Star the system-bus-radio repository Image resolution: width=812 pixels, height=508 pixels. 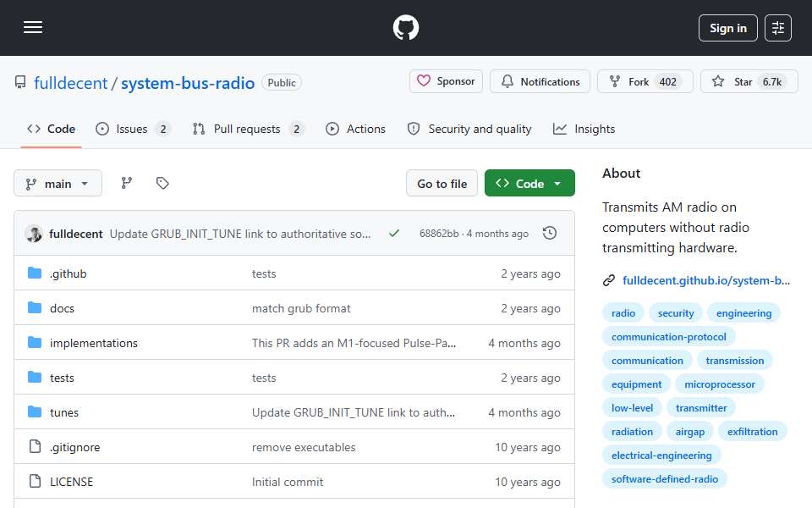coord(749,81)
